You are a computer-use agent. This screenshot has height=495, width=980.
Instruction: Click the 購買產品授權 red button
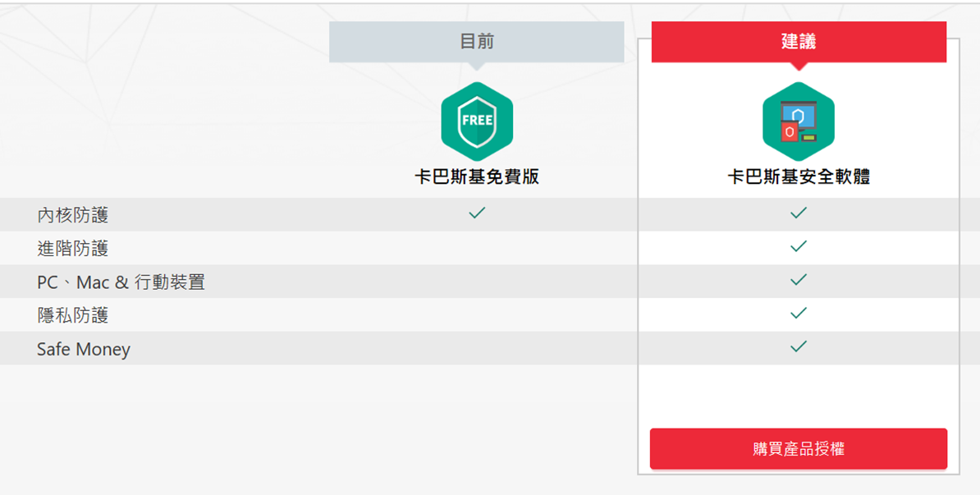point(799,449)
